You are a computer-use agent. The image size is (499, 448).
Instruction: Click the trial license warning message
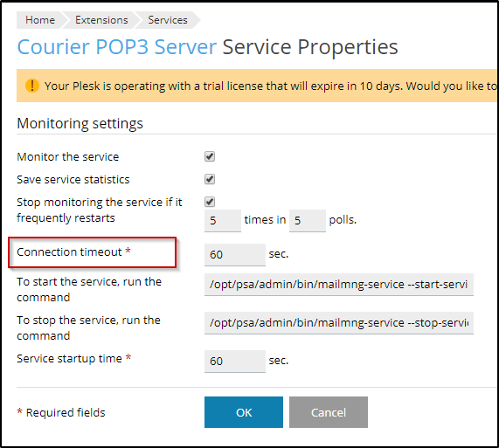coord(270,86)
